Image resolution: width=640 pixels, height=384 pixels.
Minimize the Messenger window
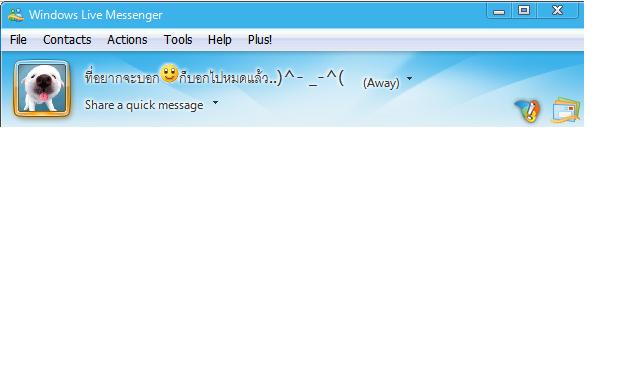coord(499,11)
